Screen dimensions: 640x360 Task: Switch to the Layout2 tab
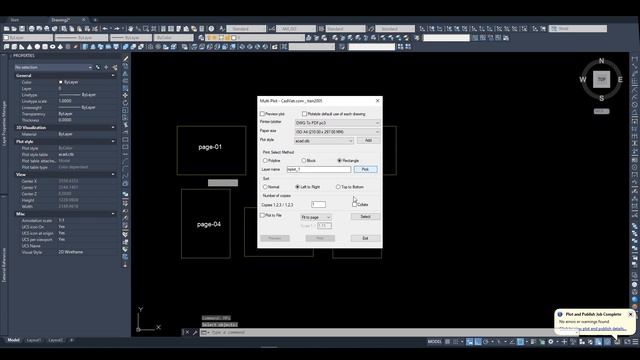click(x=56, y=340)
